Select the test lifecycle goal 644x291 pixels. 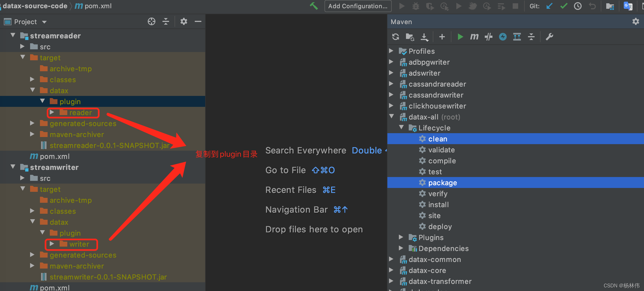(515, 172)
